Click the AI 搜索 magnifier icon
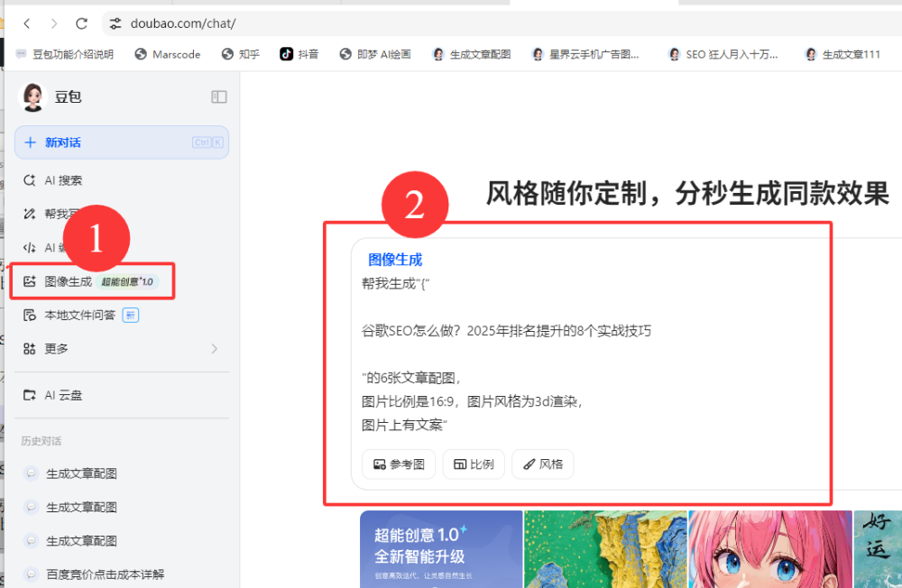Viewport: 902px width, 588px height. tap(30, 180)
